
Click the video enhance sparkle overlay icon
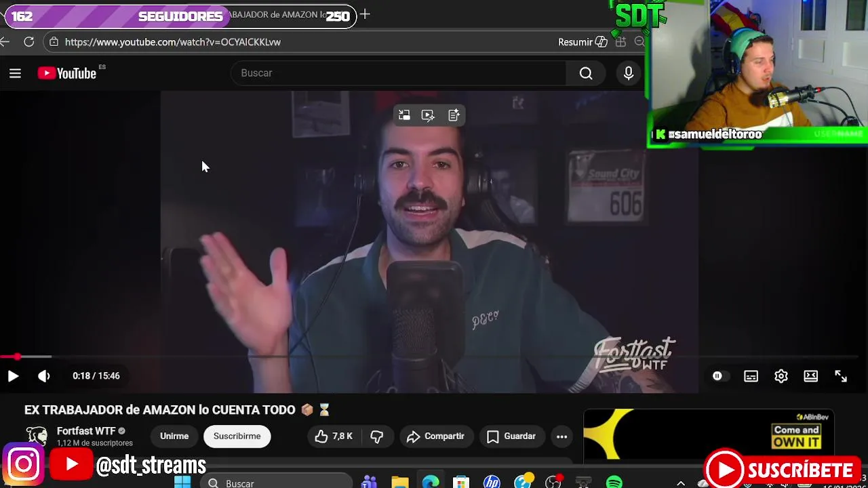[x=428, y=115]
